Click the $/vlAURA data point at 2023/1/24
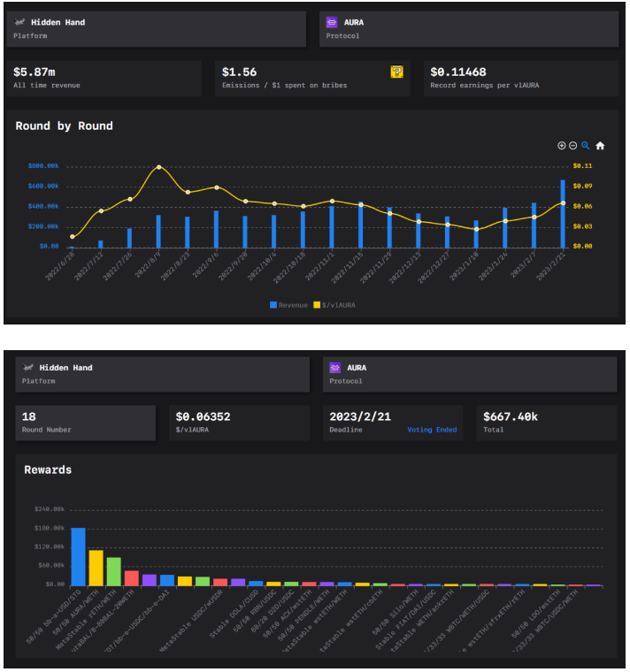The width and height of the screenshot is (630, 672). click(505, 221)
